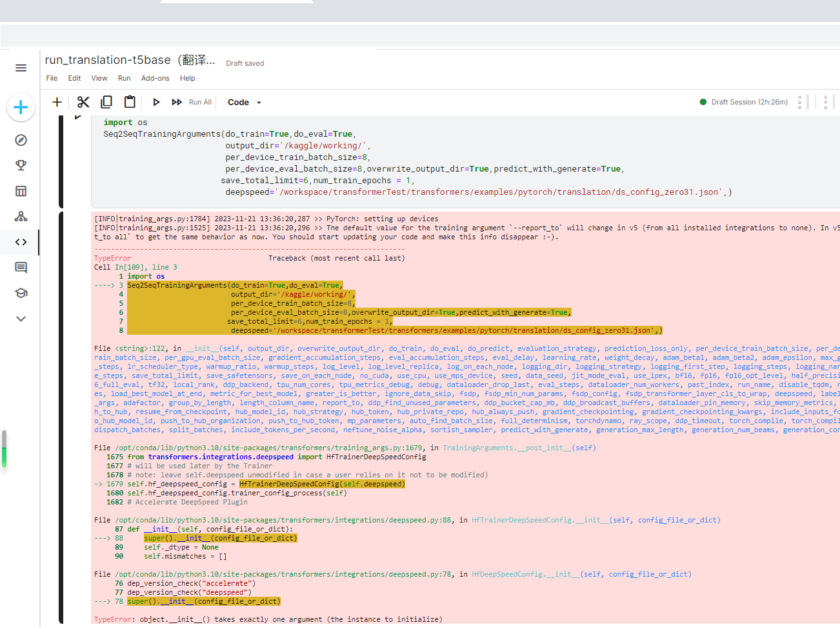Click the Draft saved status text
This screenshot has height=627, width=840.
(x=245, y=63)
